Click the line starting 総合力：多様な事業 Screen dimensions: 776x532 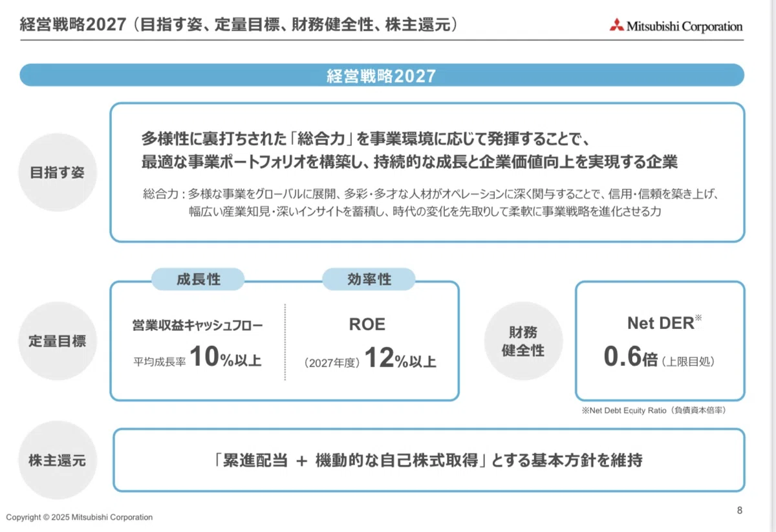pos(431,194)
